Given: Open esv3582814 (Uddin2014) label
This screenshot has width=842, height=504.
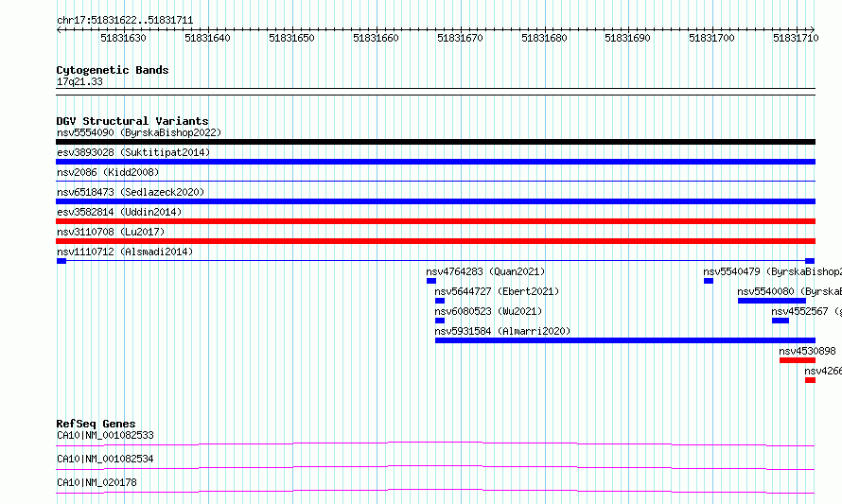Looking at the screenshot, I should tap(119, 212).
